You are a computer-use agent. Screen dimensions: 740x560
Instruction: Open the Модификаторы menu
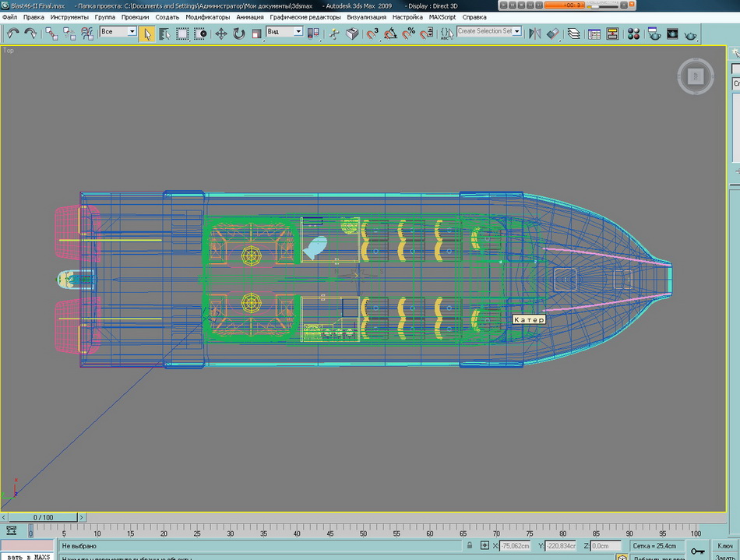207,16
